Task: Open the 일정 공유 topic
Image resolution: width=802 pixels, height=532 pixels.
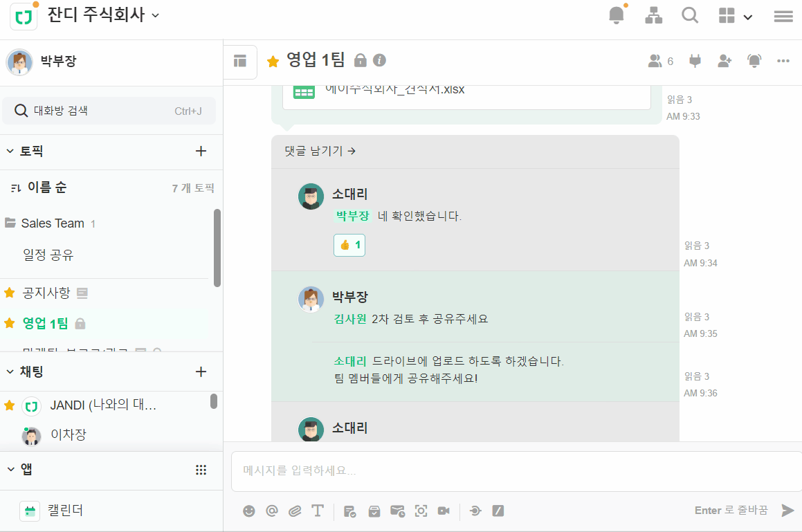Action: (48, 255)
